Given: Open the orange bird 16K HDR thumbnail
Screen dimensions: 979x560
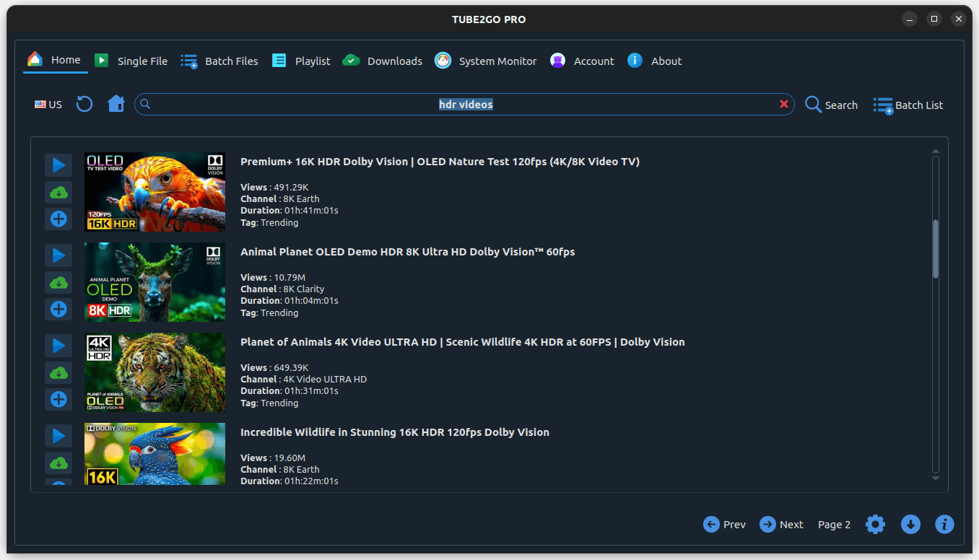Looking at the screenshot, I should 155,192.
